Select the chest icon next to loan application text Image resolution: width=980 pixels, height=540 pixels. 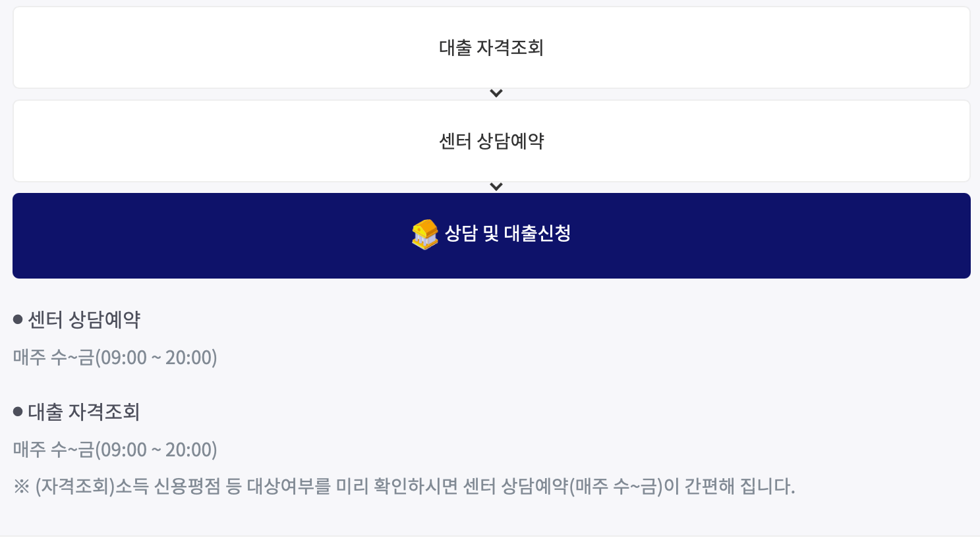(x=425, y=235)
